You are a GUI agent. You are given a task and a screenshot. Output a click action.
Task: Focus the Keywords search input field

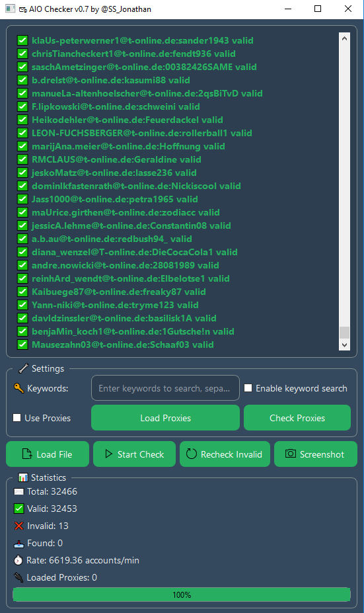point(166,388)
